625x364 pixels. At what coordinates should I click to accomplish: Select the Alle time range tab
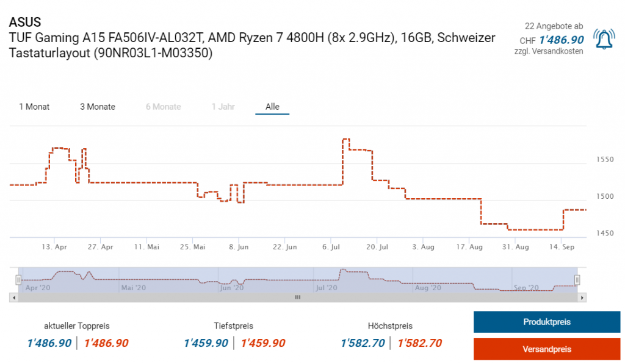click(272, 107)
